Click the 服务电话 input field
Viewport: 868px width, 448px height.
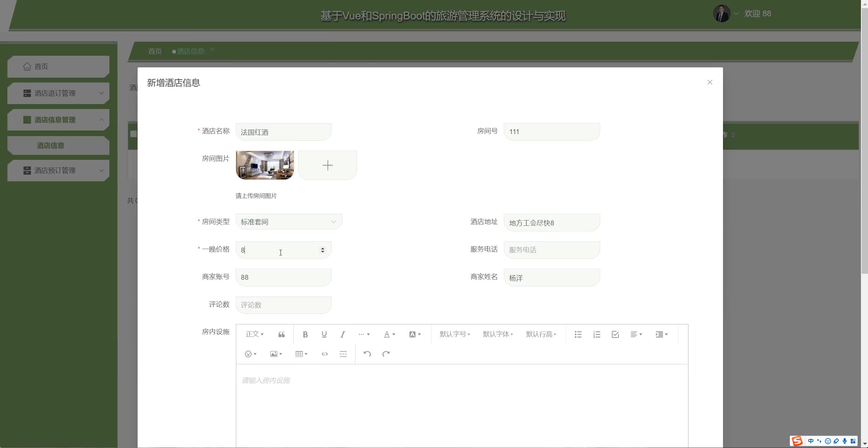click(551, 250)
